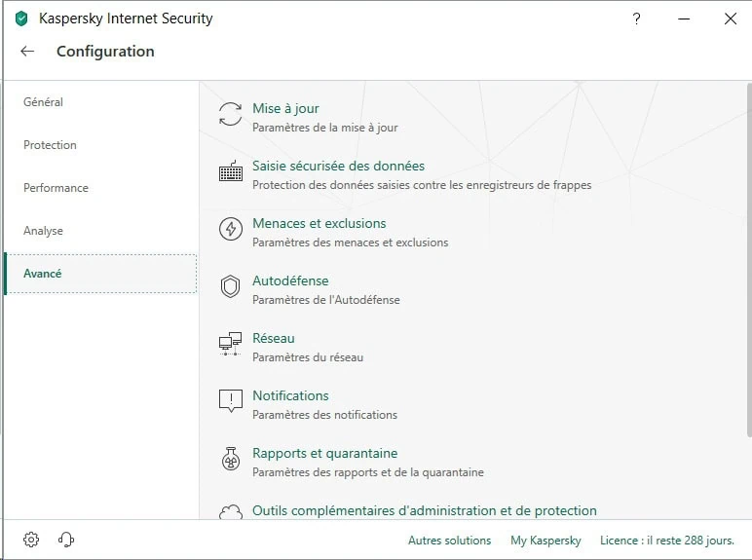Screen dimensions: 752x560
Task: Open help with the question mark
Action: [x=637, y=19]
